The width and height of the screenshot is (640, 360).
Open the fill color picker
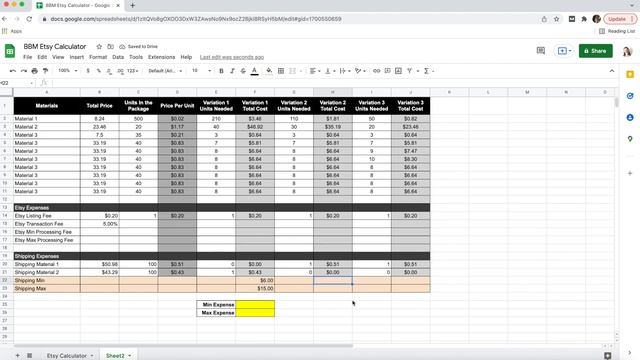pyautogui.click(x=269, y=71)
